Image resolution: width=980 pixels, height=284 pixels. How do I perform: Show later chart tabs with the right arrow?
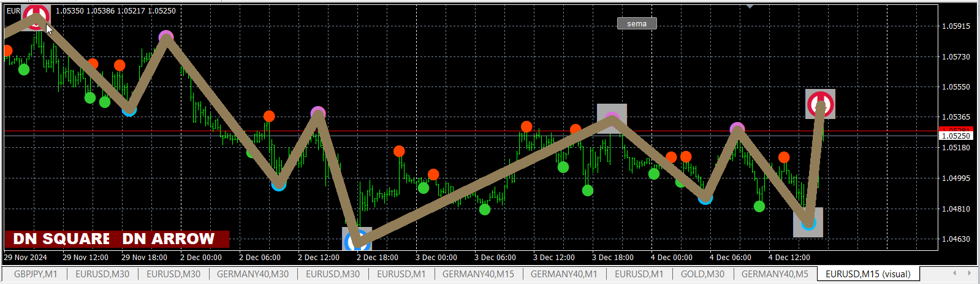(x=969, y=274)
